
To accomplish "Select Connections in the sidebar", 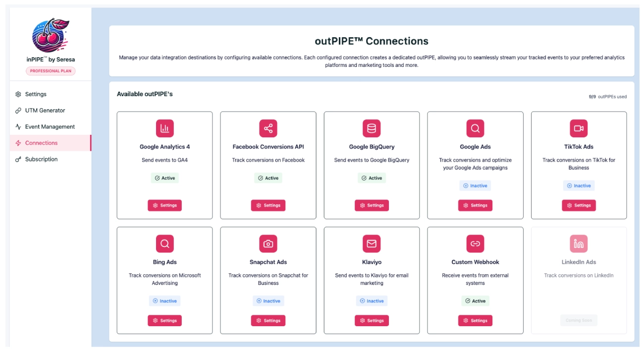I will (51, 143).
